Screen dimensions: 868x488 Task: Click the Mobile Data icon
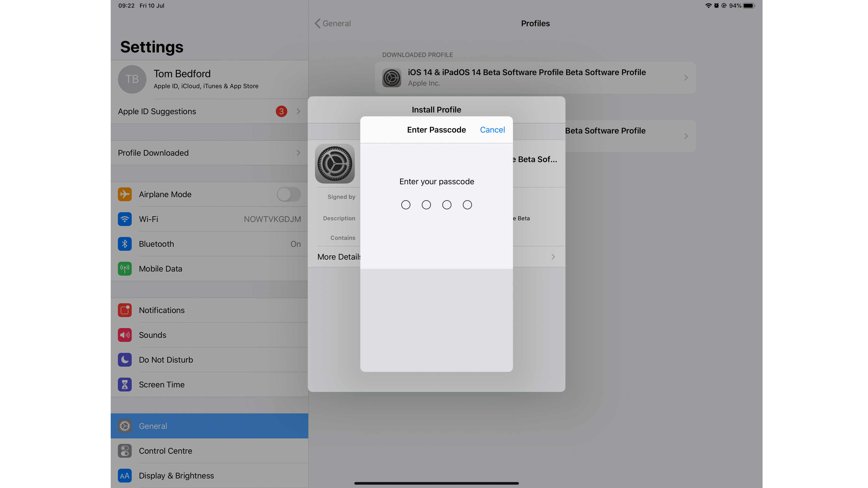125,269
